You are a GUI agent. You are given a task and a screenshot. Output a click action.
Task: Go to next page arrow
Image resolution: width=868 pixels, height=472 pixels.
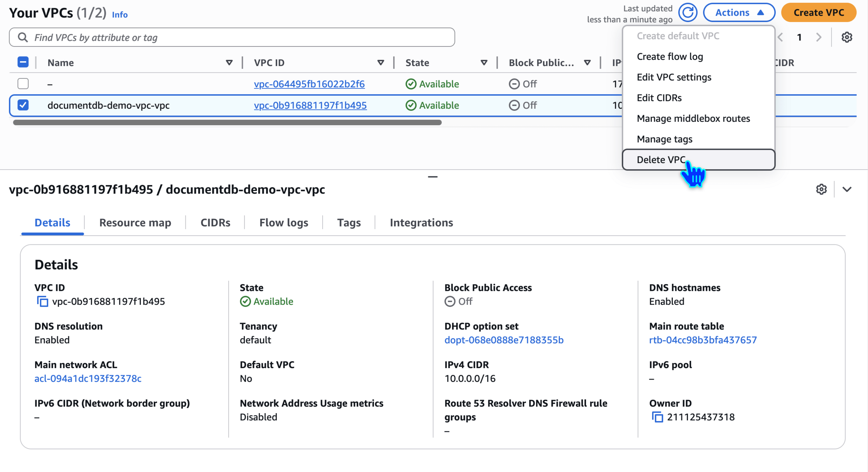pos(819,37)
